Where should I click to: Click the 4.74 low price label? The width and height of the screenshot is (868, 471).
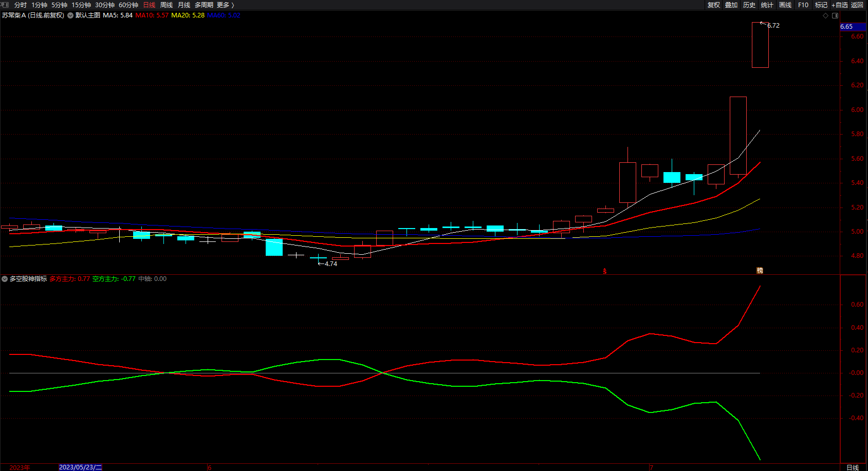click(x=331, y=264)
